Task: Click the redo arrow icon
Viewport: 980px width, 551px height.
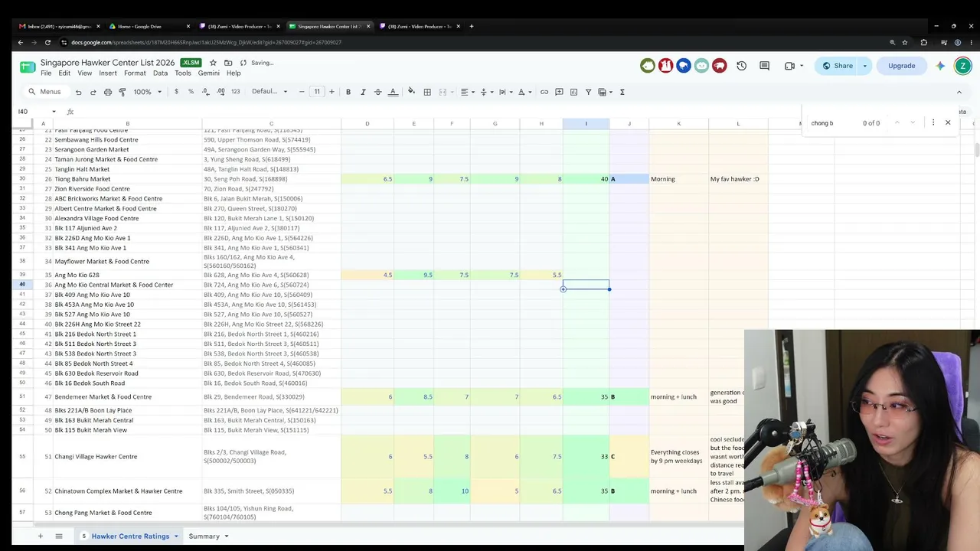Action: (93, 92)
